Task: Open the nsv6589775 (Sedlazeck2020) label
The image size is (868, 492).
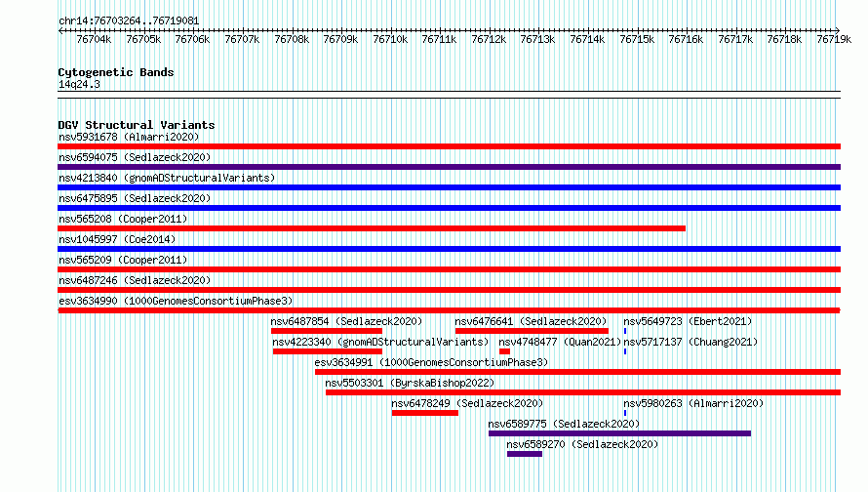Action: (x=564, y=424)
